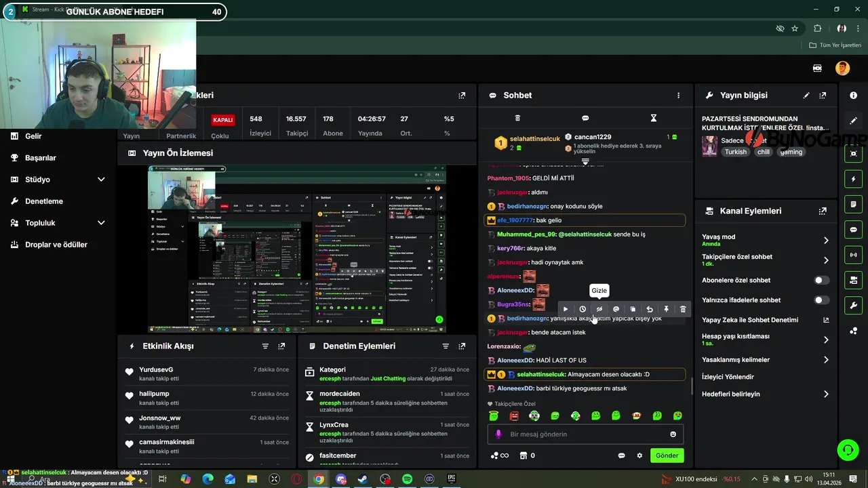The height and width of the screenshot is (488, 868).
Task: Click the chat bubble icon in right sidebar
Action: (853, 230)
